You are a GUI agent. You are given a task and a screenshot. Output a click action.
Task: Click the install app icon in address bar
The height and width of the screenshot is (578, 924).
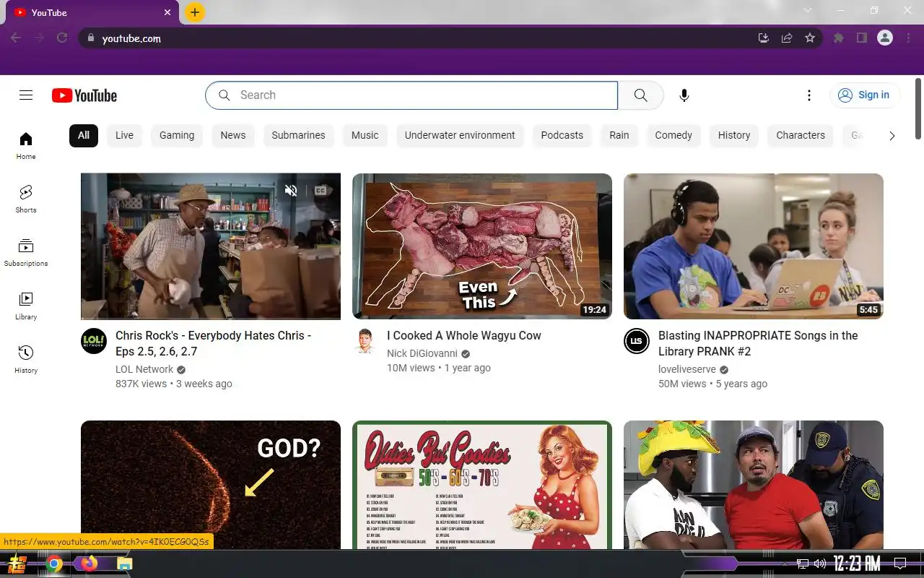pyautogui.click(x=764, y=38)
